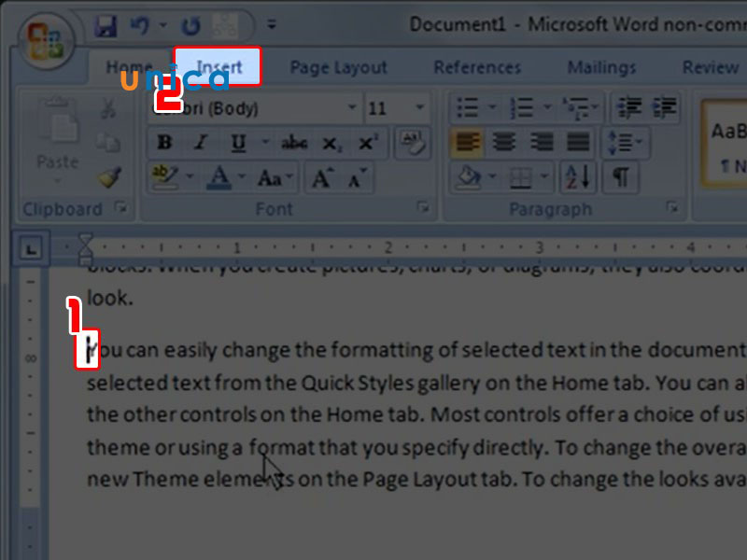747x560 pixels.
Task: Click the Redo/Repeat icon
Action: pyautogui.click(x=190, y=26)
